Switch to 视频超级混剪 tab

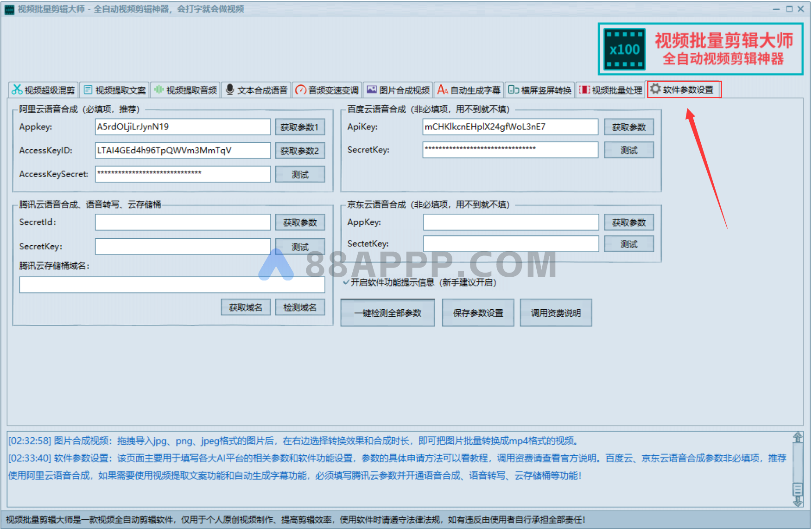tap(44, 90)
